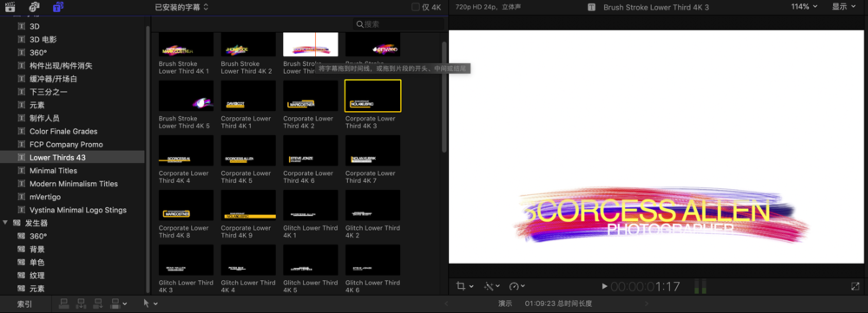Show the Libraries sidebar clapperboard icon
Viewport: 868px width, 313px height.
(10, 7)
